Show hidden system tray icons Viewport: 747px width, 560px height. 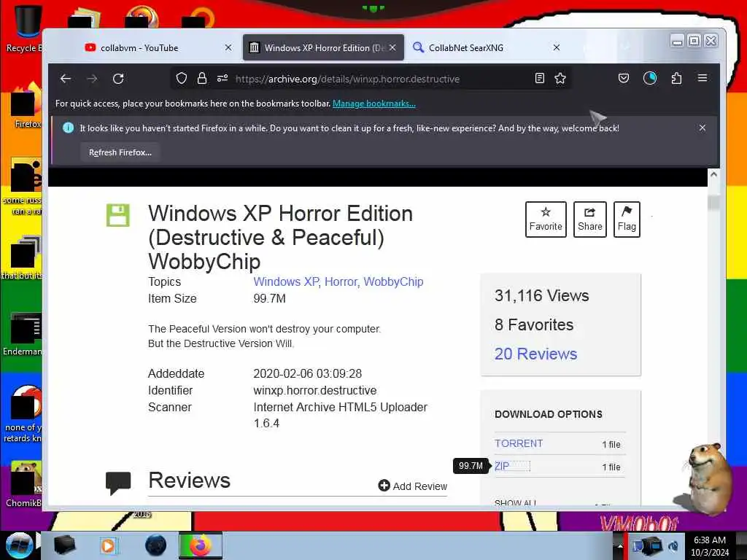click(x=620, y=546)
